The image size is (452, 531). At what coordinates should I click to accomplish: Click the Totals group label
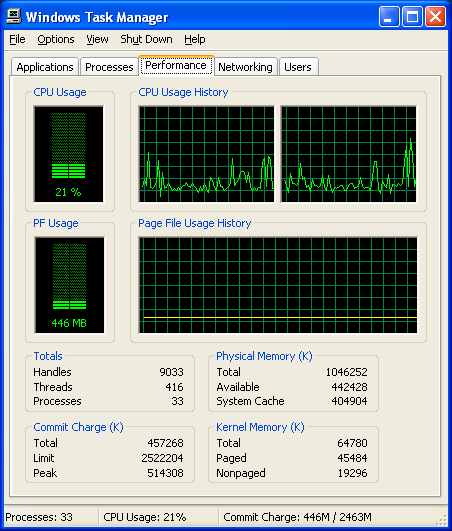click(48, 356)
